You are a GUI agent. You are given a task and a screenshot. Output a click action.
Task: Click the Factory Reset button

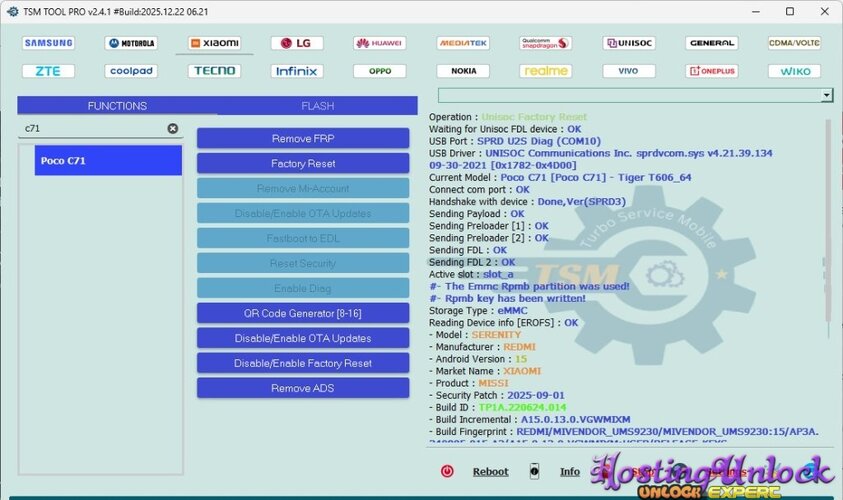(x=303, y=163)
